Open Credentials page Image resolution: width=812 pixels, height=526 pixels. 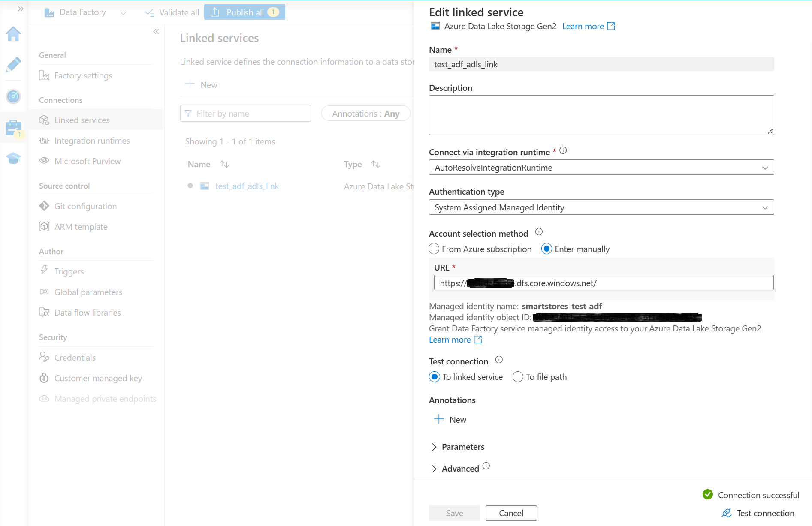coord(75,358)
